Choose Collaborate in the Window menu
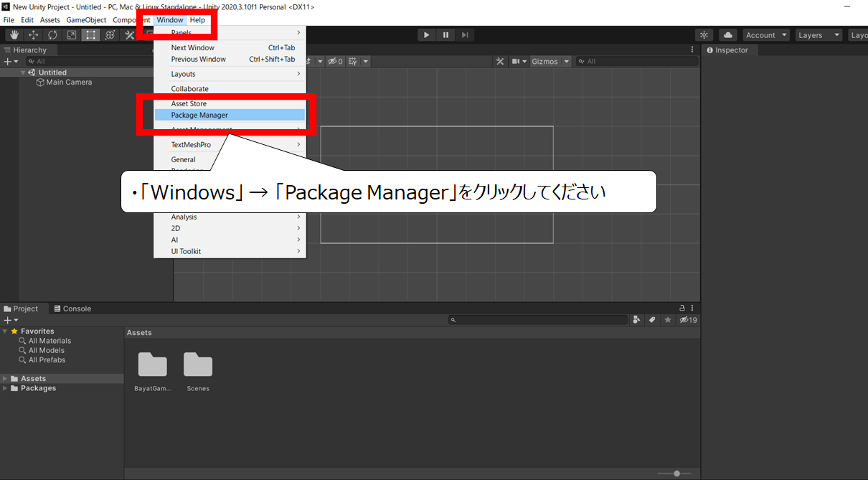The width and height of the screenshot is (868, 480). click(230, 89)
